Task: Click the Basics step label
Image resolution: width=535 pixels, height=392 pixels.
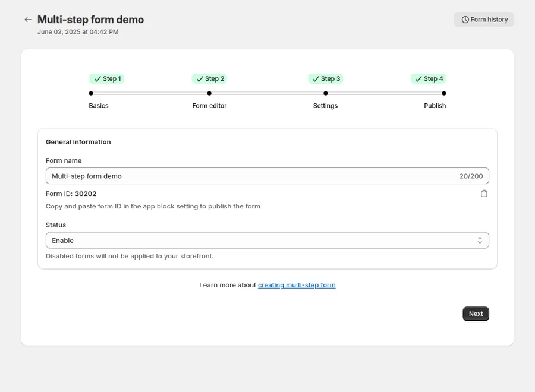Action: pos(99,106)
